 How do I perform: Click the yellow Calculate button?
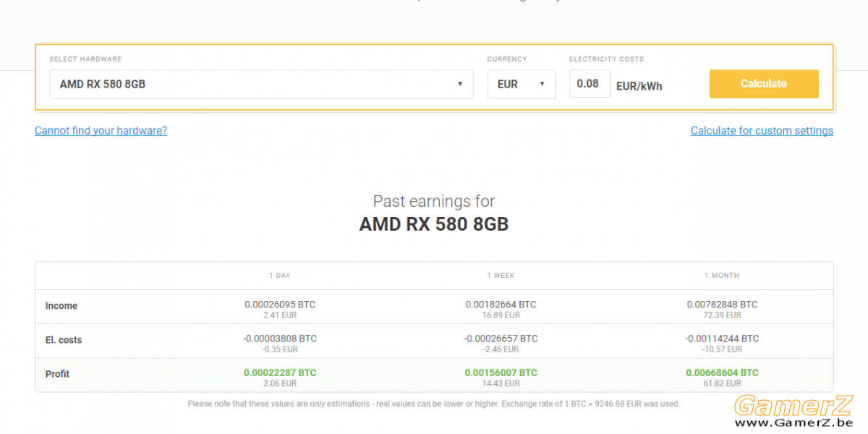tap(764, 84)
